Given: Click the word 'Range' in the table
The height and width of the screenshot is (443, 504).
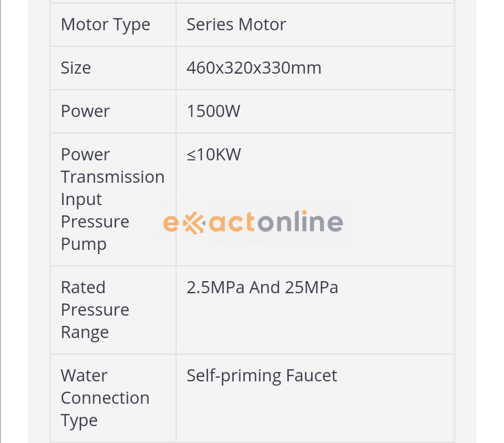Looking at the screenshot, I should tap(84, 332).
